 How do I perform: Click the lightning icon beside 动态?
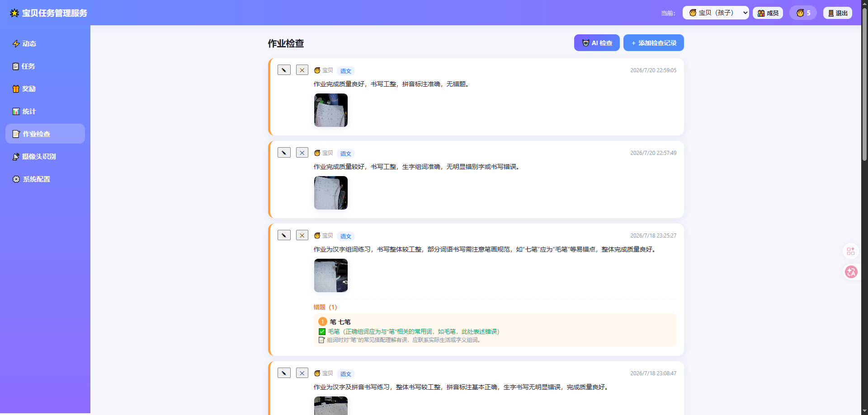coord(16,44)
